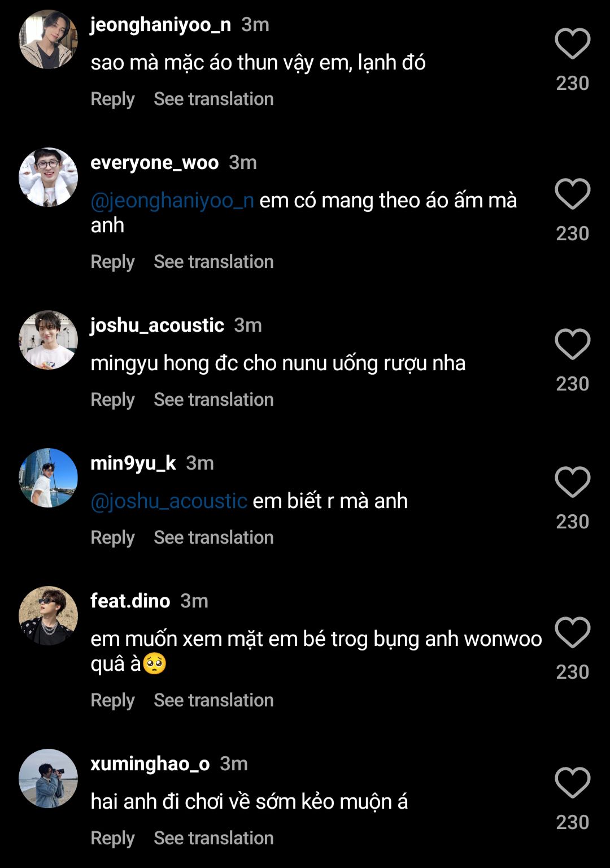
Task: Reply to jeonghaniyoo_n's comment
Action: pyautogui.click(x=112, y=99)
